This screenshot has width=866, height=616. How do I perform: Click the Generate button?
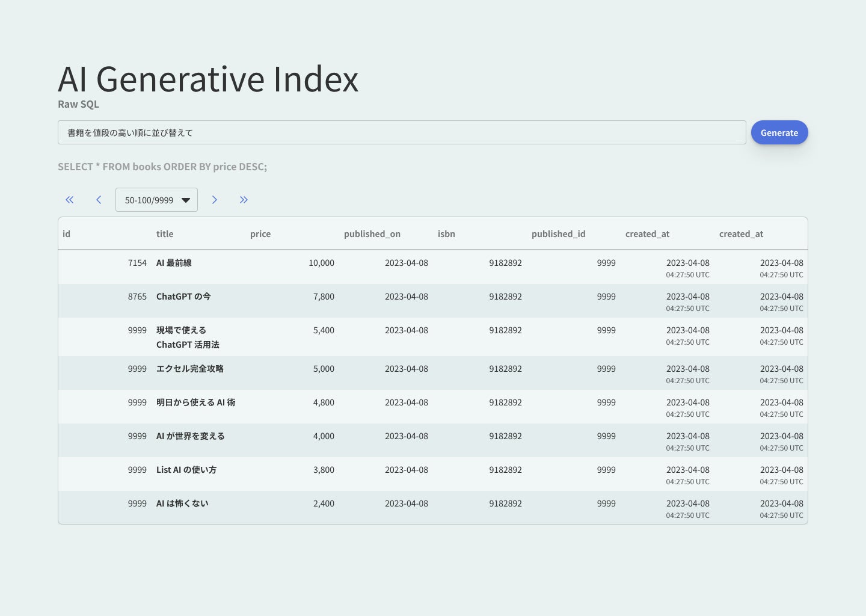[x=779, y=132]
